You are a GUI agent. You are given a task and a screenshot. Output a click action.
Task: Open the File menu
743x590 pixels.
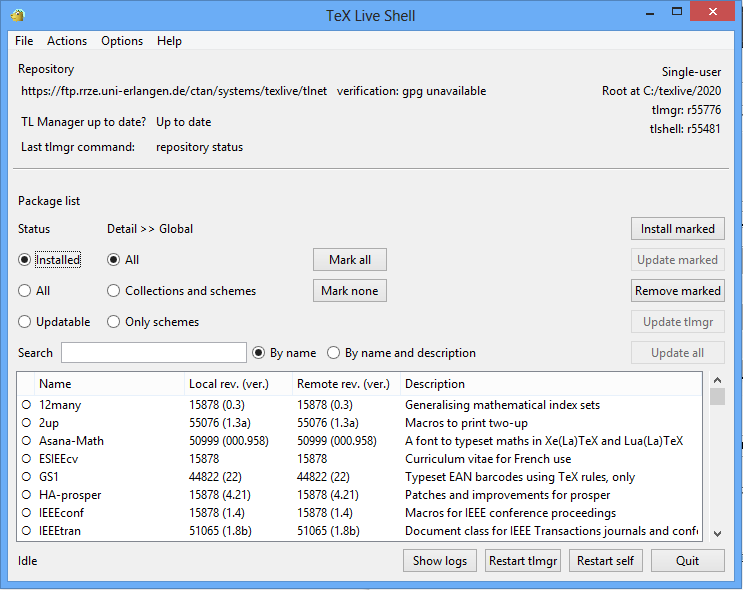pos(24,41)
